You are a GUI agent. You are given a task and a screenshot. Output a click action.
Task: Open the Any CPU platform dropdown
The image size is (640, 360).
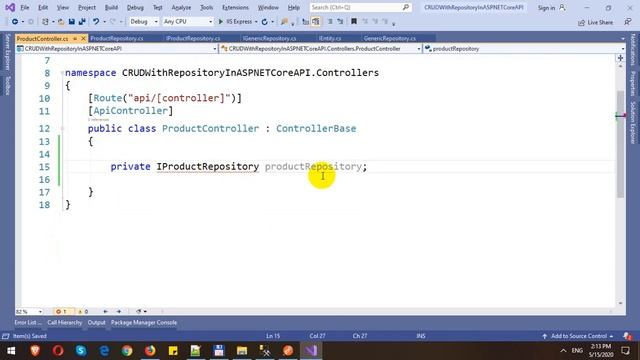(x=187, y=22)
